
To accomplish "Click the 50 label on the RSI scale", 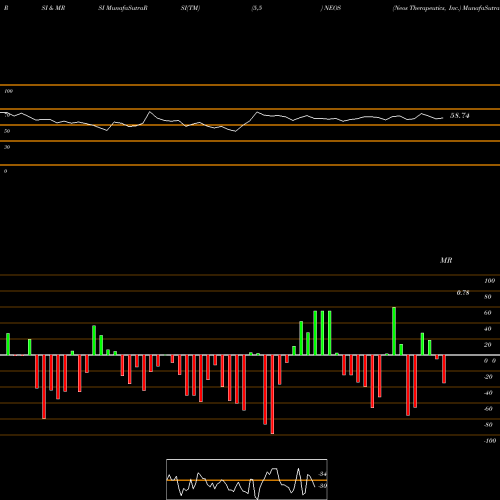I will click(7, 131).
